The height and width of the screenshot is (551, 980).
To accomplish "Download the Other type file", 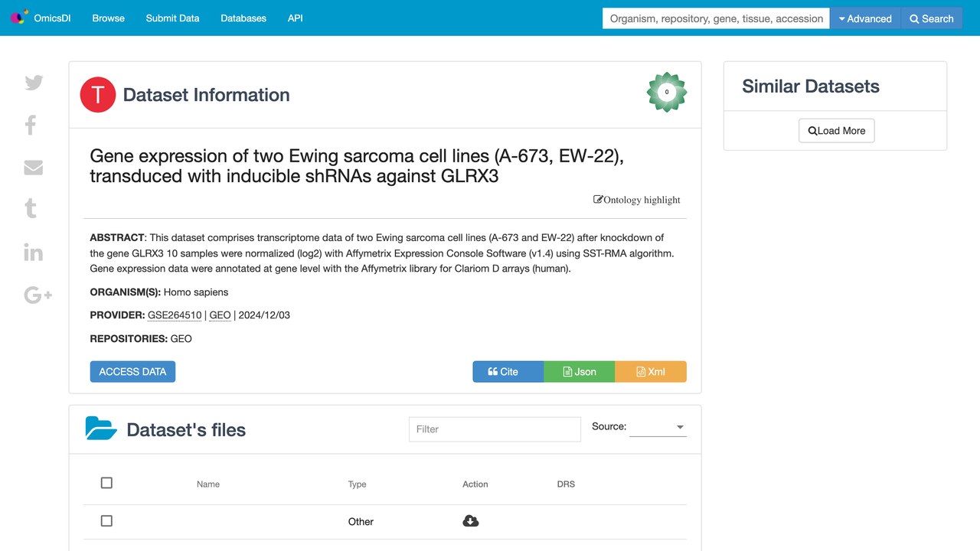I will [471, 521].
